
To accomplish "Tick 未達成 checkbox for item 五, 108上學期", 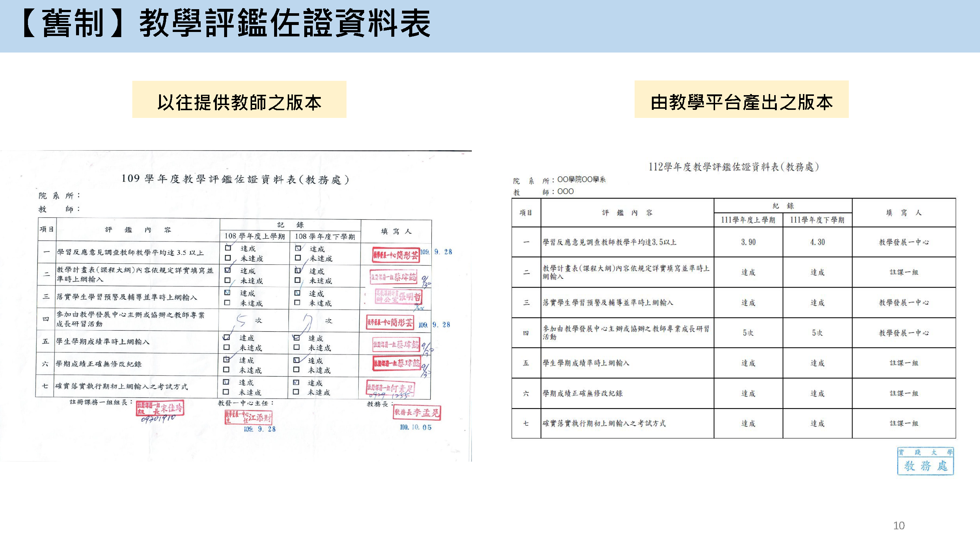I will pos(226,347).
